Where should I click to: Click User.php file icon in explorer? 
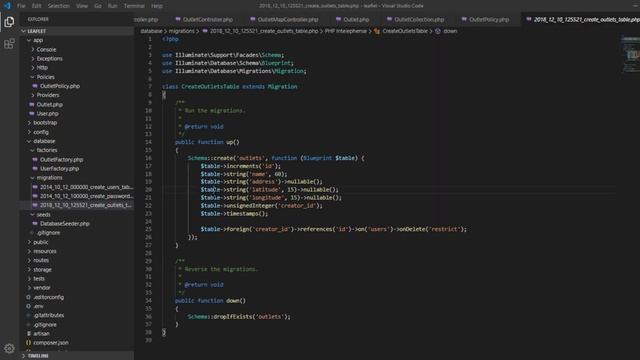coord(32,113)
